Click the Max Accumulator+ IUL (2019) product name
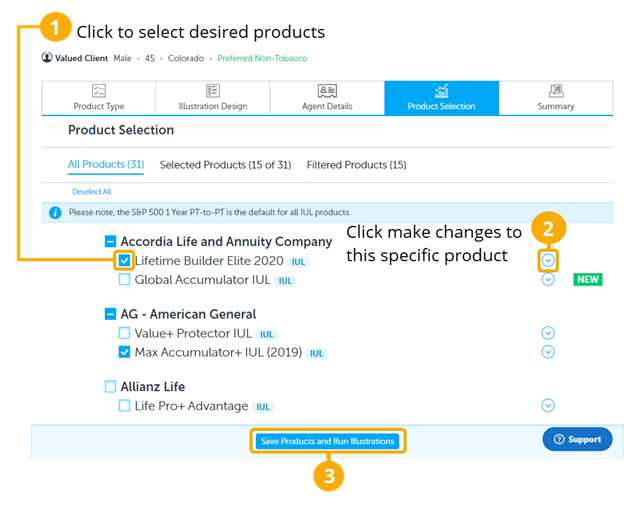 pyautogui.click(x=218, y=352)
